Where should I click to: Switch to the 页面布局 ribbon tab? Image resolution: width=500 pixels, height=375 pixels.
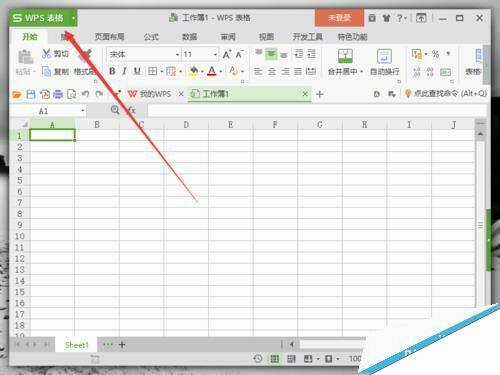[x=109, y=37]
